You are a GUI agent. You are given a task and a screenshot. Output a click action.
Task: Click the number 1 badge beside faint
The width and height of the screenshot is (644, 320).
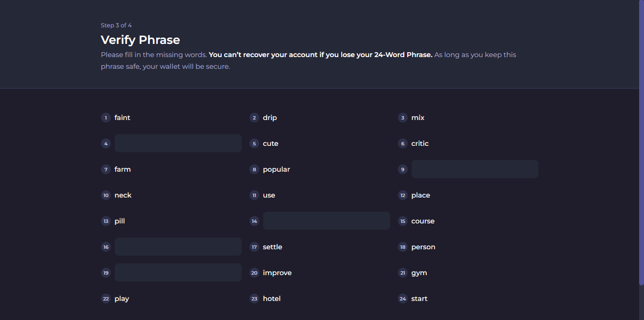tap(105, 118)
